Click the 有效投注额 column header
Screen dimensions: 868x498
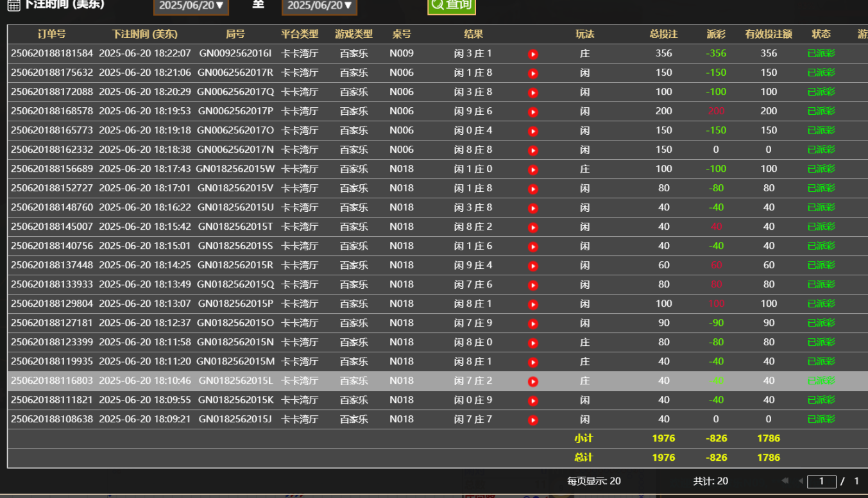(769, 34)
